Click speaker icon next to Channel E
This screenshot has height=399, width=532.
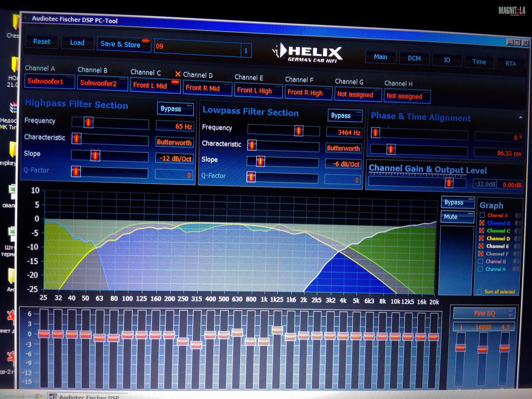[x=517, y=246]
